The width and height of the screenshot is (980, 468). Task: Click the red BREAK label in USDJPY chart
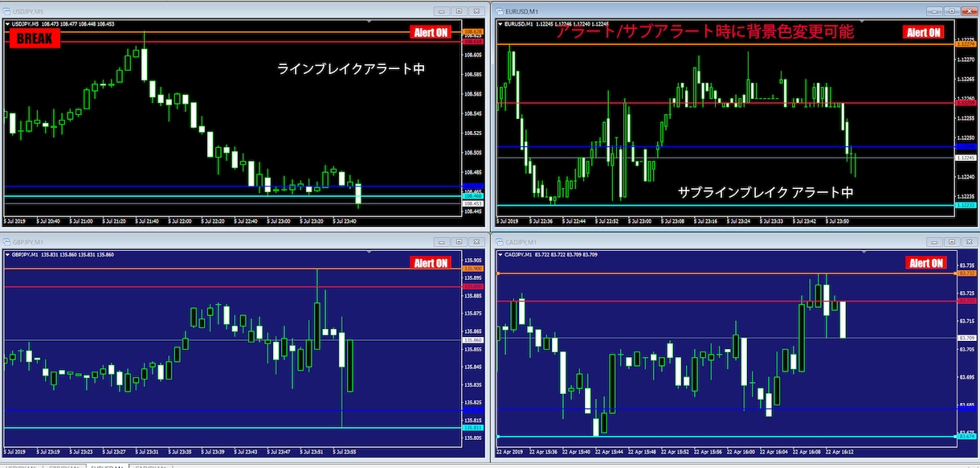point(35,38)
